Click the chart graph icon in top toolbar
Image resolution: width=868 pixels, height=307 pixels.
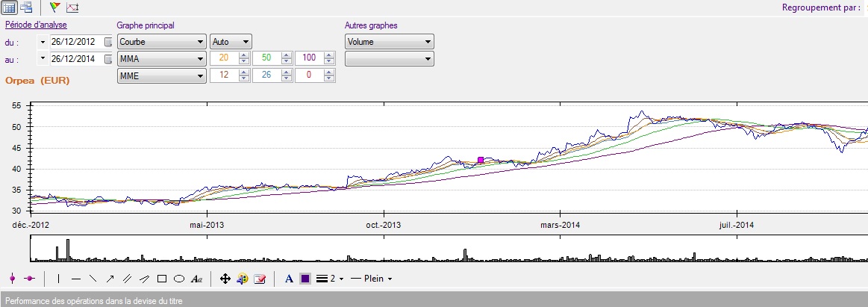point(72,7)
